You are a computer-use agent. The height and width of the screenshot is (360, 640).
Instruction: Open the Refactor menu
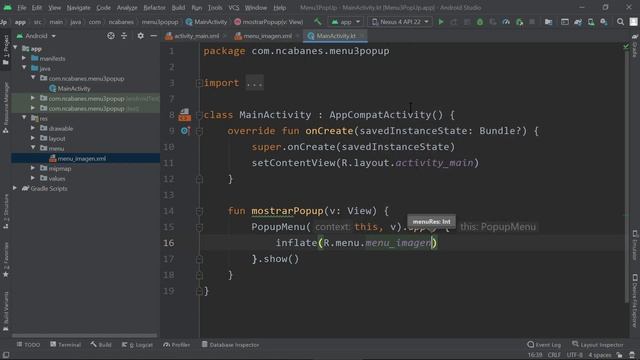[x=154, y=7]
